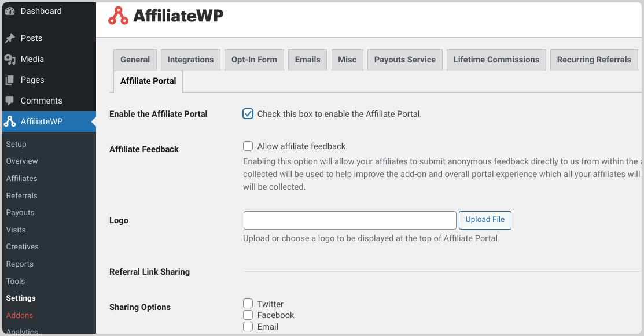Click the Pages icon in the sidebar
The height and width of the screenshot is (336, 644).
tap(9, 79)
